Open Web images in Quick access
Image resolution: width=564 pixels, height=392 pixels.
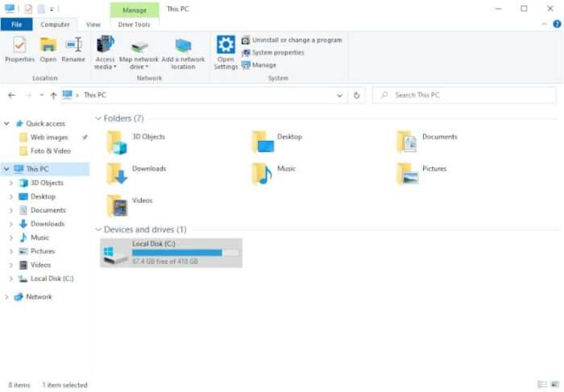[49, 138]
